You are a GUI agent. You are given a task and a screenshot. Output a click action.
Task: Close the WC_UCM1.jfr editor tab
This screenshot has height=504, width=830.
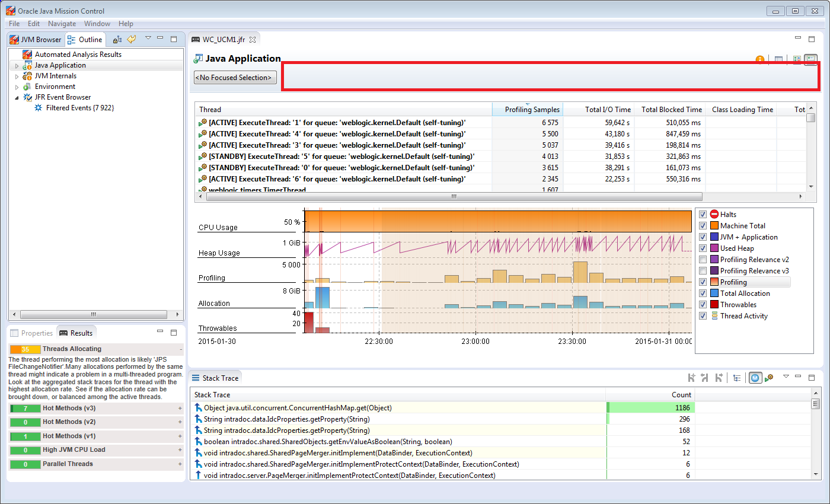point(252,40)
